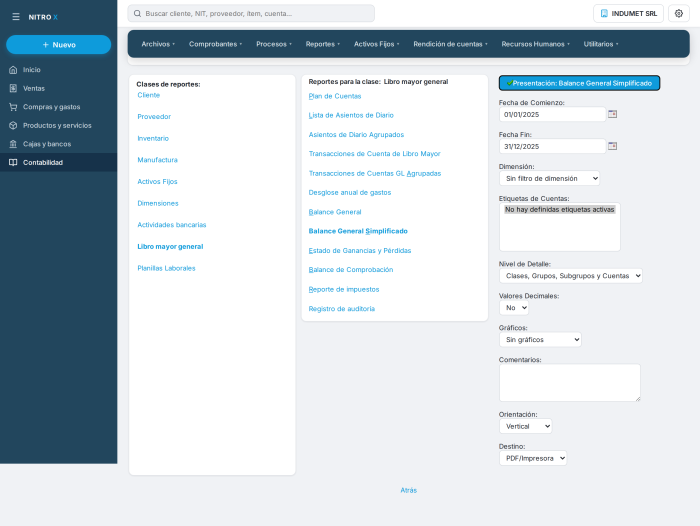Go to Compras y gastos in sidebar
The height and width of the screenshot is (526, 700).
coord(58,107)
